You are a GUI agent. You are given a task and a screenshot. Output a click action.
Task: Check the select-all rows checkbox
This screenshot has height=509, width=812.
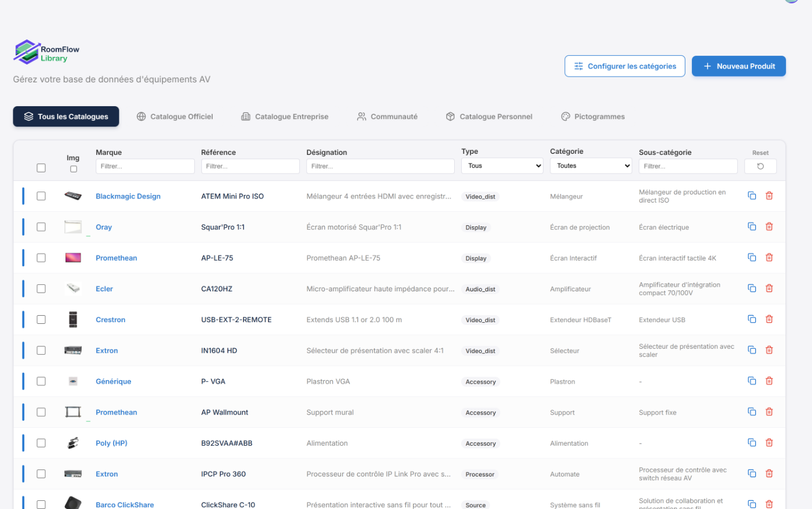41,168
